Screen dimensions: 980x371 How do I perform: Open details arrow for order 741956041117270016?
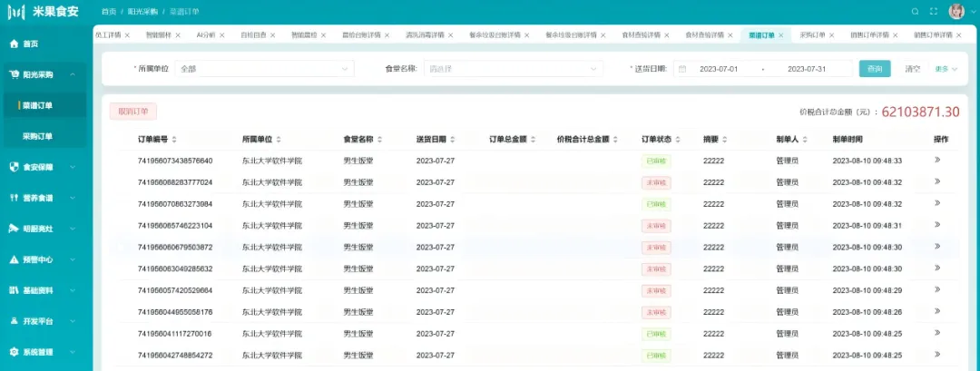937,333
